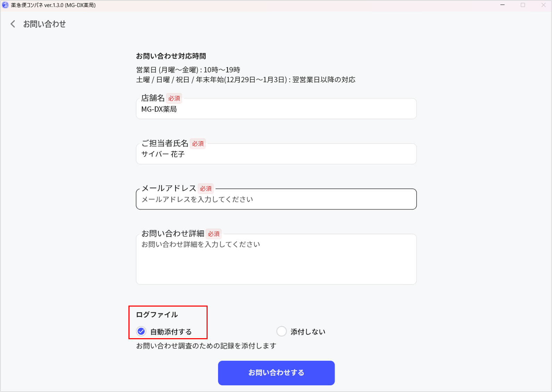The image size is (552, 392).
Task: Click inside the お問い合わせ詳細 text area
Action: point(276,260)
